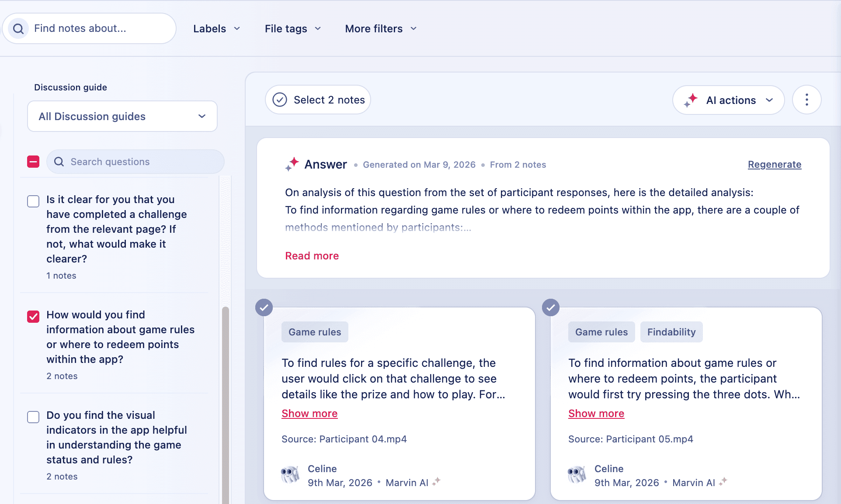
Task: Open the All Discussion guides dropdown
Action: [122, 116]
